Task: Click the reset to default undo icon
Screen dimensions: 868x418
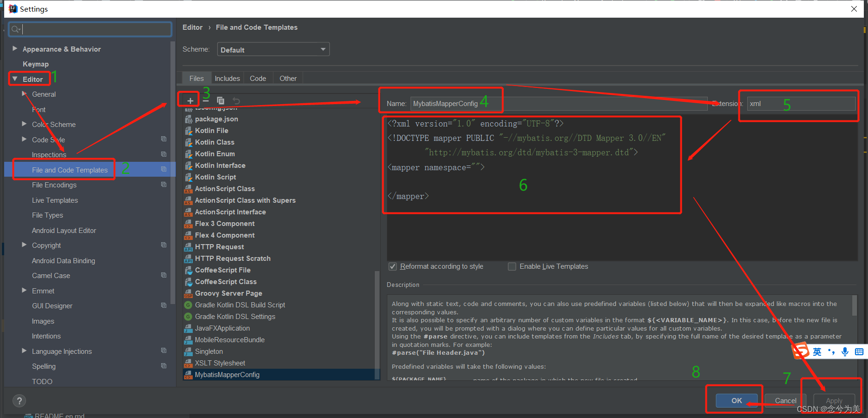Action: [x=236, y=100]
